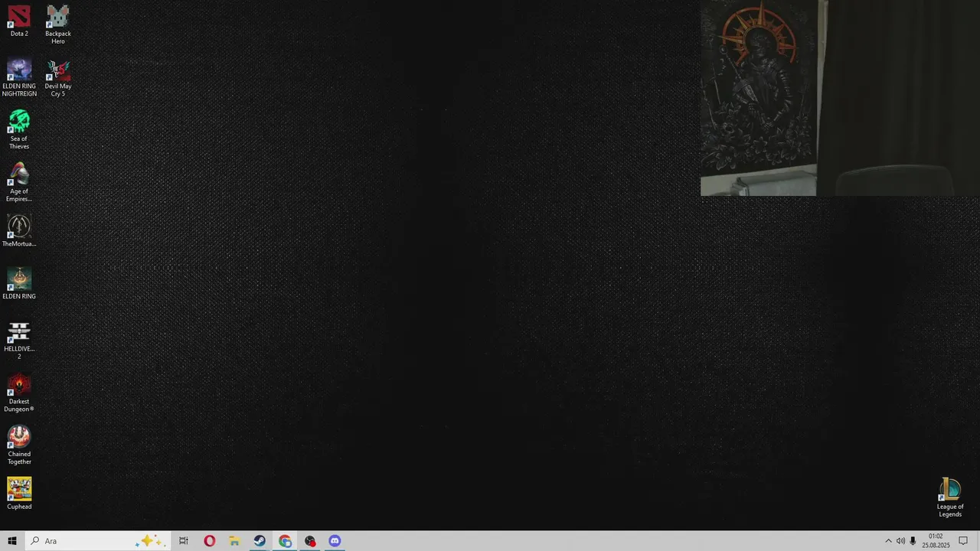This screenshot has height=551, width=980.
Task: Open the clock showing 01:02
Action: point(936,541)
